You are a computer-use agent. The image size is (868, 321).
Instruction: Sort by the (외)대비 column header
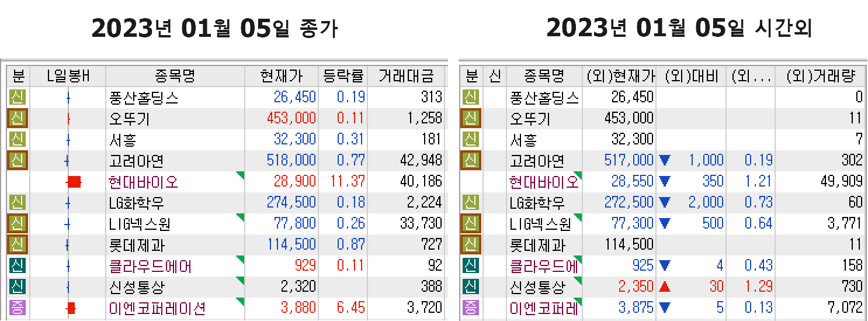(x=692, y=76)
